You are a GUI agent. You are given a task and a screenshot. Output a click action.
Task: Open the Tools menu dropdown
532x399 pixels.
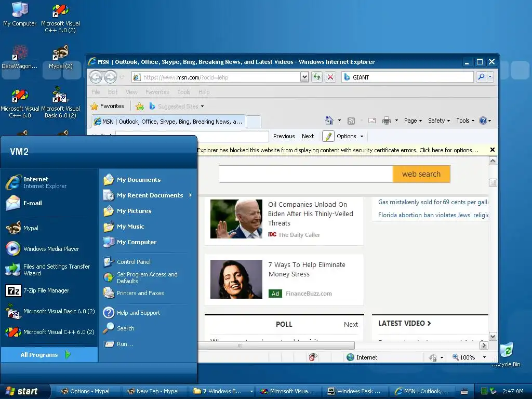tap(465, 121)
